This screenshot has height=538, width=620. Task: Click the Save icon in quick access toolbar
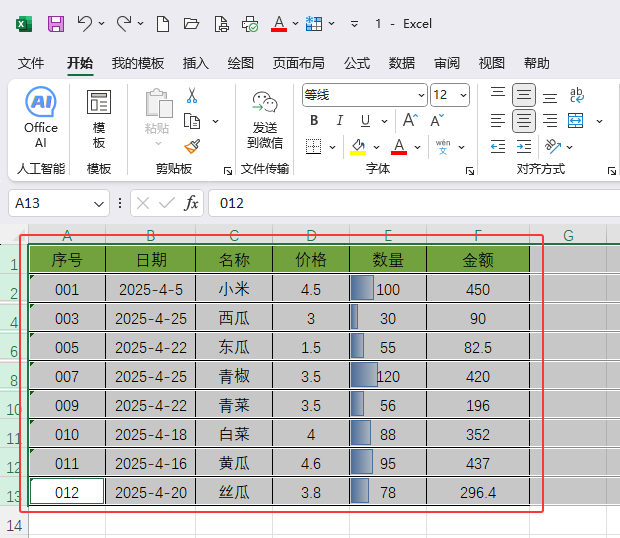point(56,24)
